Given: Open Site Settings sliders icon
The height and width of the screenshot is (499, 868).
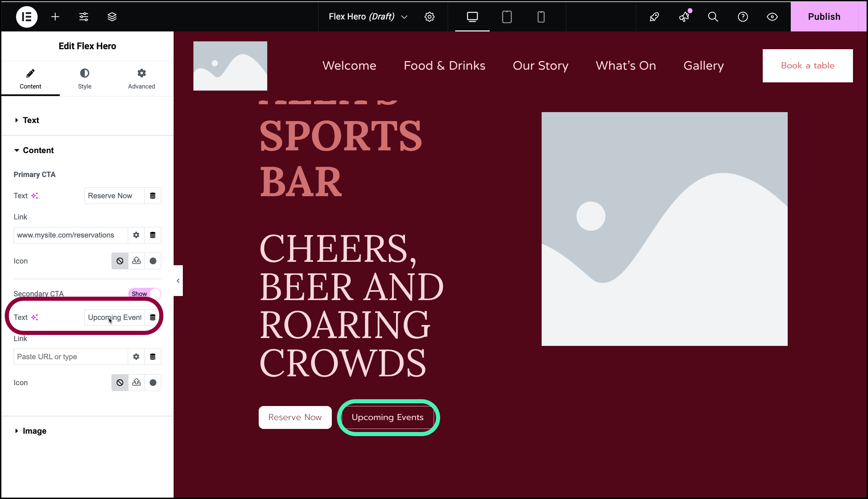Looking at the screenshot, I should click(x=84, y=16).
